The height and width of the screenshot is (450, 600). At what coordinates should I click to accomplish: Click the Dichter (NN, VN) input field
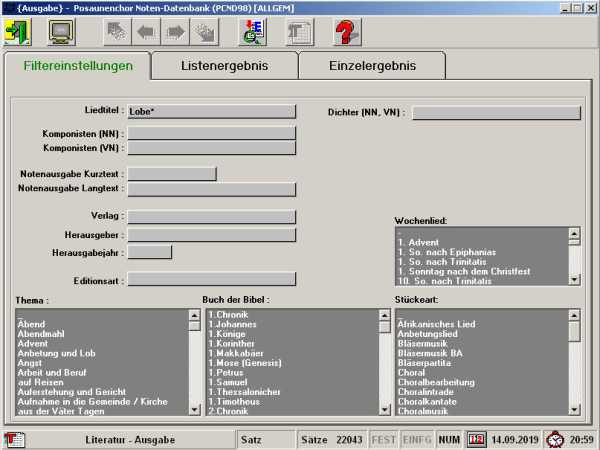496,112
